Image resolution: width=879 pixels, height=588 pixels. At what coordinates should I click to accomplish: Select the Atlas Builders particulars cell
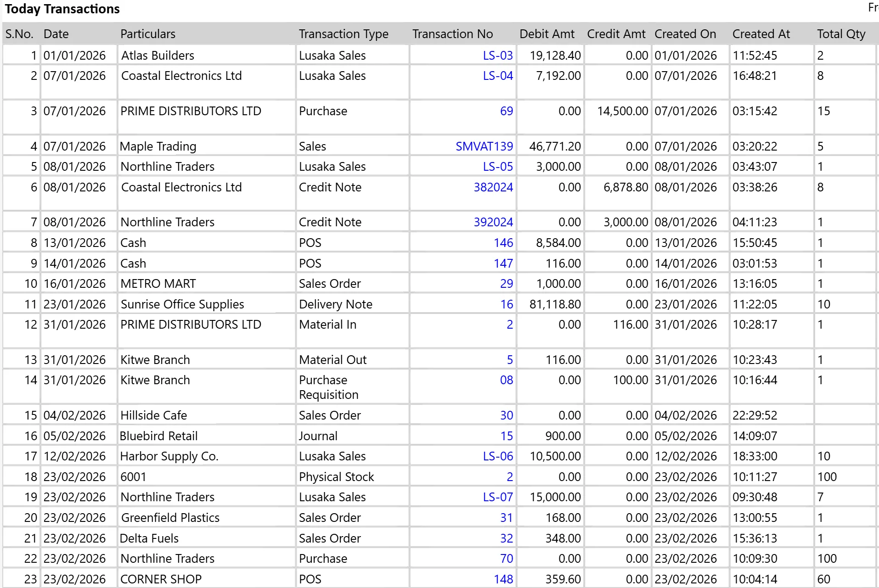click(206, 56)
